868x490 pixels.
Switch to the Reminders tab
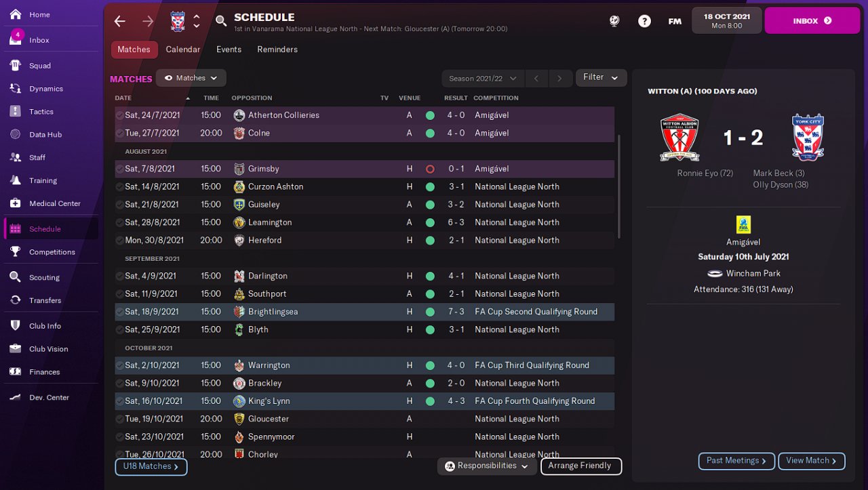click(x=277, y=49)
